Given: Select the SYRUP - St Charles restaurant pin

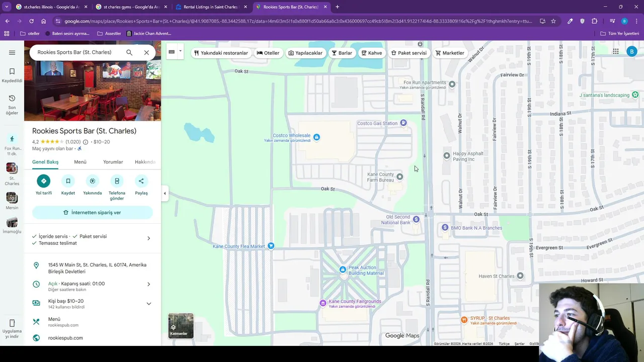Looking at the screenshot, I should 464,320.
